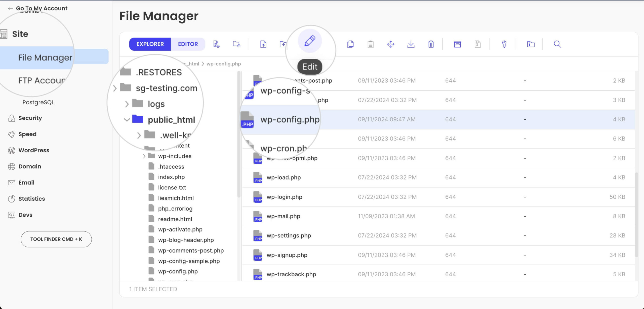
Task: Open the Devs sidebar section
Action: click(25, 215)
